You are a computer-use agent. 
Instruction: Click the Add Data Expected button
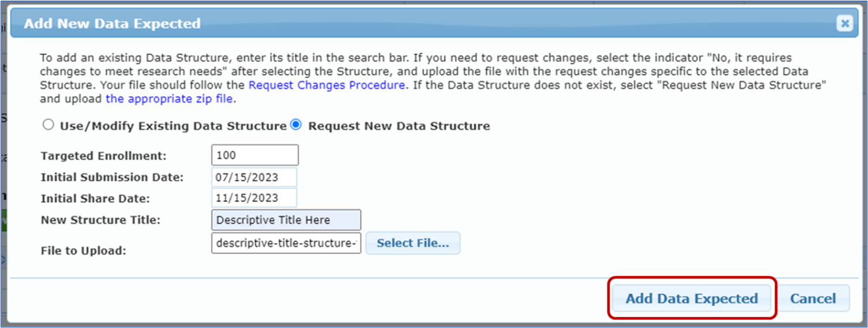tap(691, 299)
